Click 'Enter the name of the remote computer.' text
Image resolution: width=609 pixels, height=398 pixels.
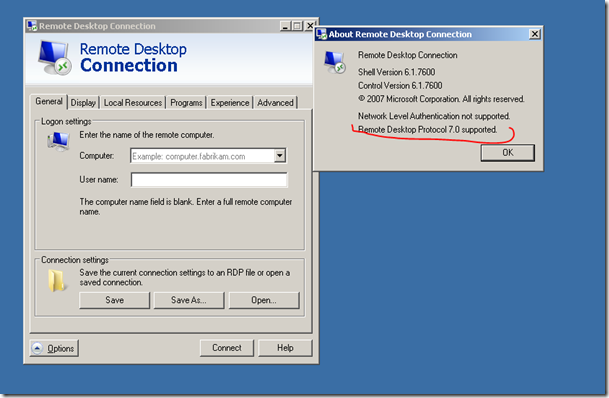click(147, 135)
